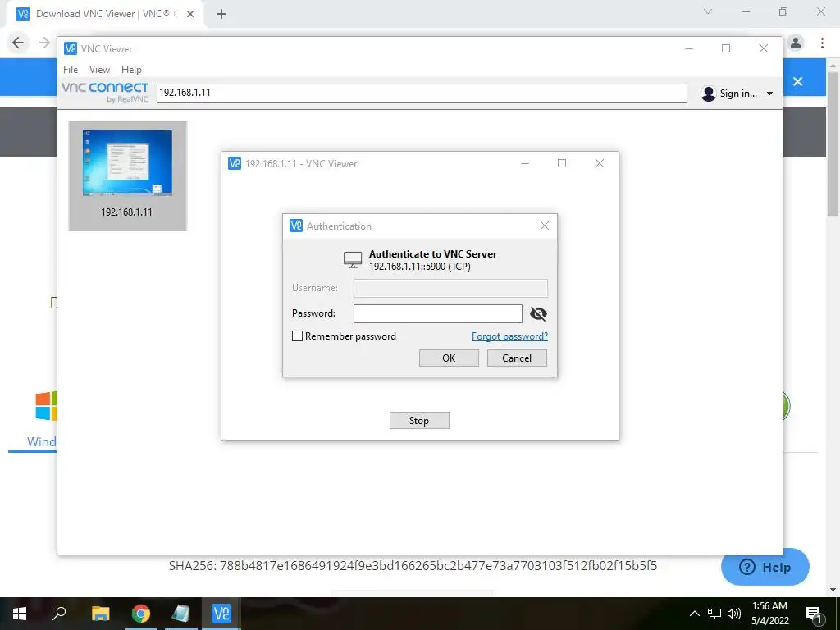Open the Sign in dropdown arrow
The height and width of the screenshot is (630, 840).
click(x=769, y=94)
